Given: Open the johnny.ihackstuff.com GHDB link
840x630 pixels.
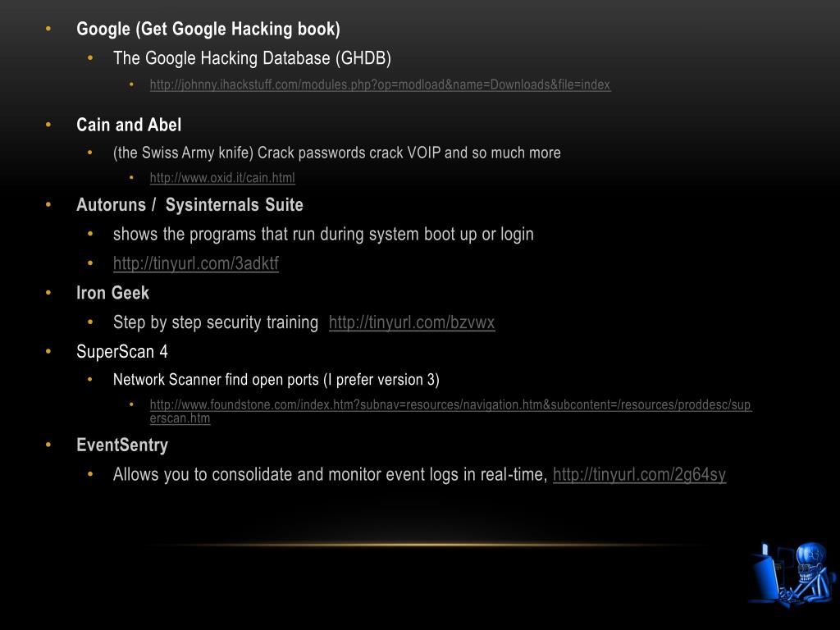Looking at the screenshot, I should (380, 84).
